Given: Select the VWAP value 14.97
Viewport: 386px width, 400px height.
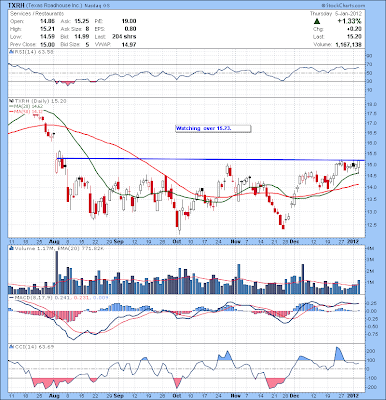Looking at the screenshot, I should (x=129, y=44).
